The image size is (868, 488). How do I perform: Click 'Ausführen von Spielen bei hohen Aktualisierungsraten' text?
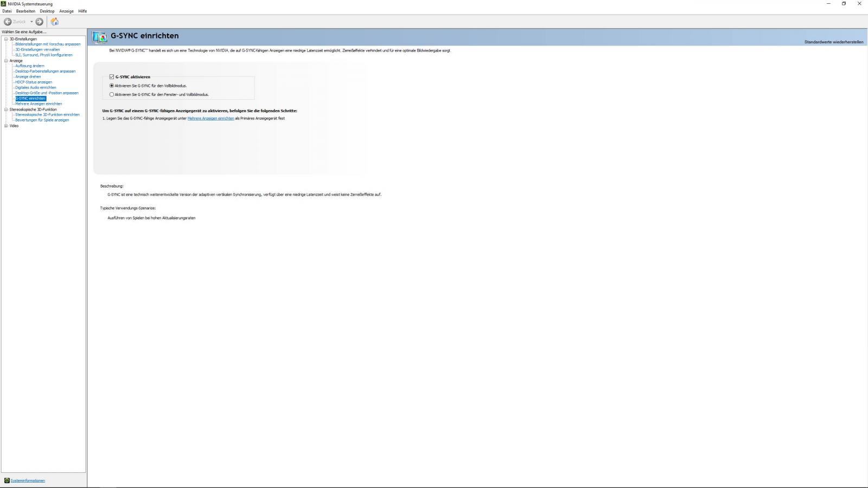151,218
